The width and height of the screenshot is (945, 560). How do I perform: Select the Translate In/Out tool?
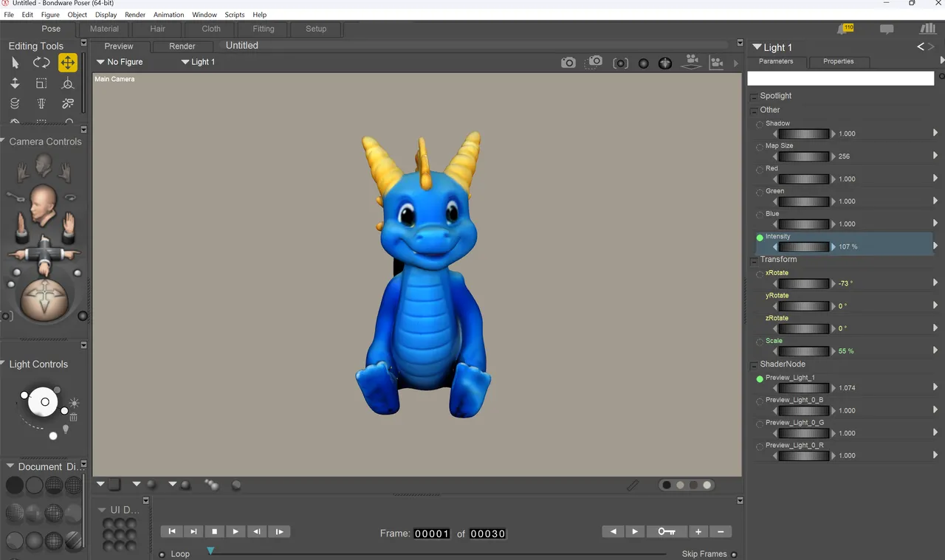tap(15, 83)
